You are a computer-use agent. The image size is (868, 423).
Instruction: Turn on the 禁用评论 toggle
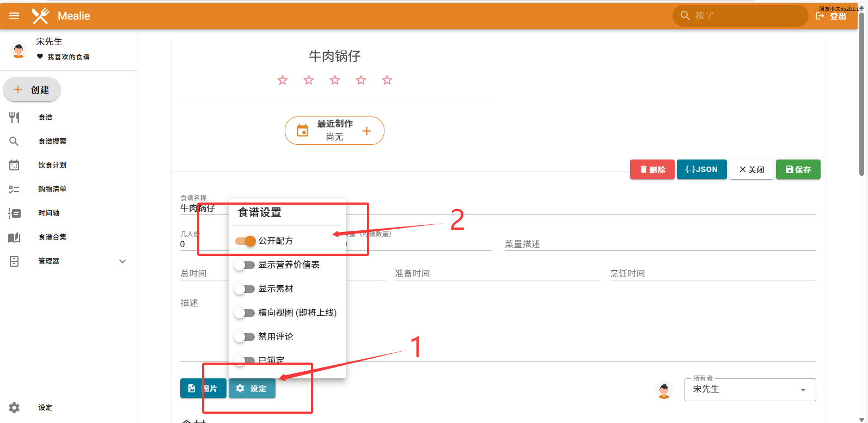(244, 337)
